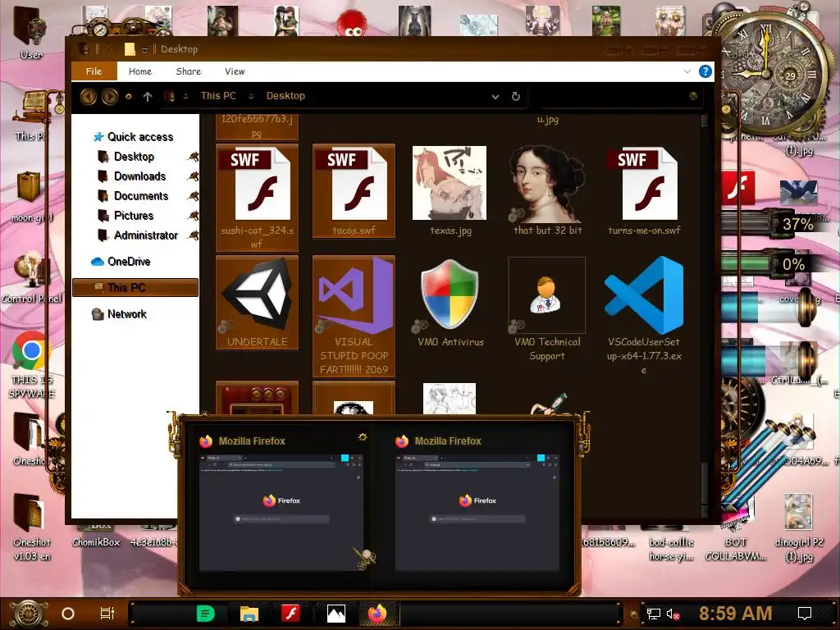Image resolution: width=840 pixels, height=630 pixels.
Task: Select Administrator in Quick access
Action: [145, 235]
